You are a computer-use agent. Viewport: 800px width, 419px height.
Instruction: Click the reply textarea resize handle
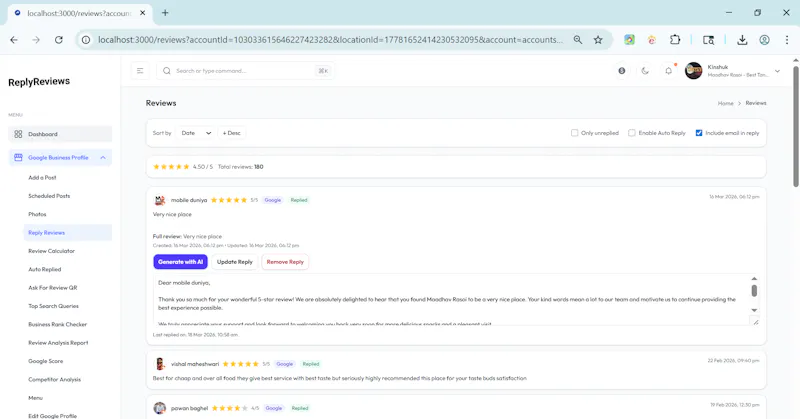click(x=756, y=322)
